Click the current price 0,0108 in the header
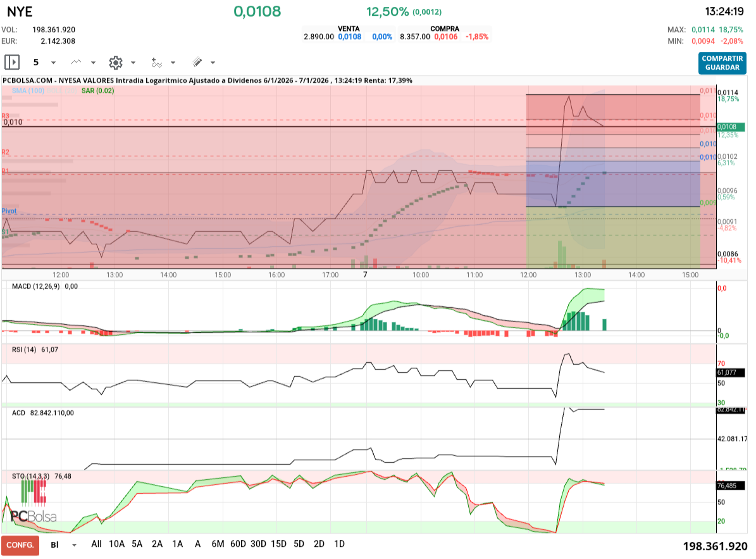Screen dimensions: 756x559 (257, 11)
